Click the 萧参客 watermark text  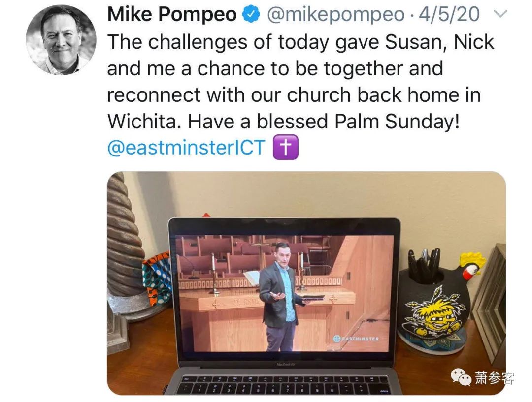point(495,377)
